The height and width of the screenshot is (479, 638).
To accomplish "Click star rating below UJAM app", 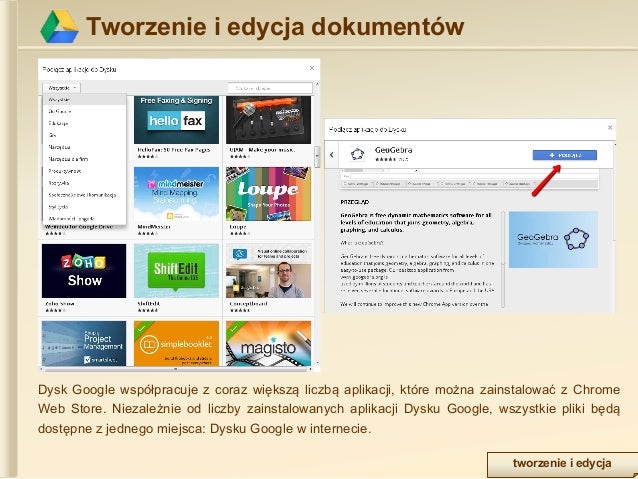I will click(239, 156).
